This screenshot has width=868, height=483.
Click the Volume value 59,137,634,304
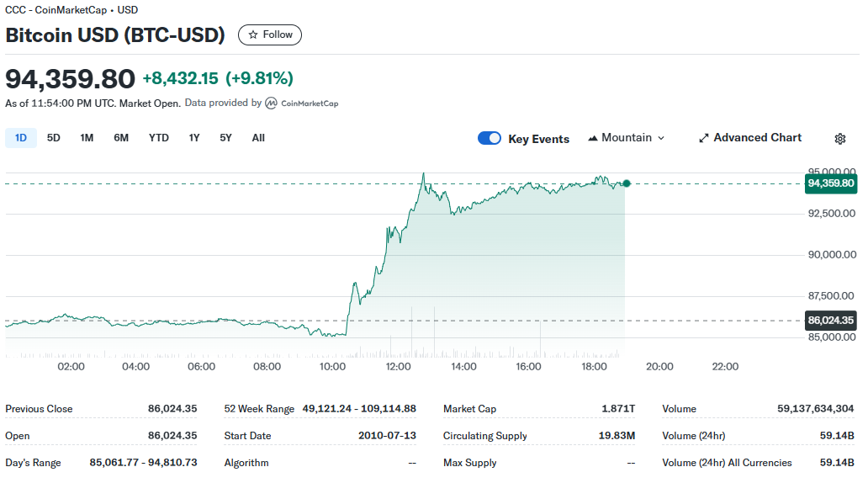tap(815, 409)
